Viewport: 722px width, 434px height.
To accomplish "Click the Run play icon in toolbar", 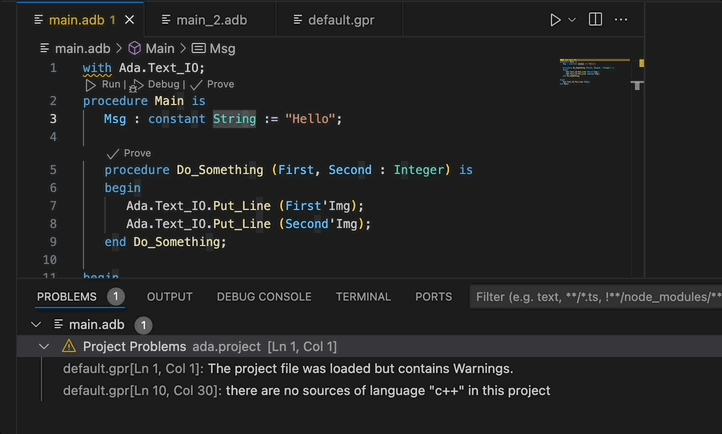I will 555,20.
